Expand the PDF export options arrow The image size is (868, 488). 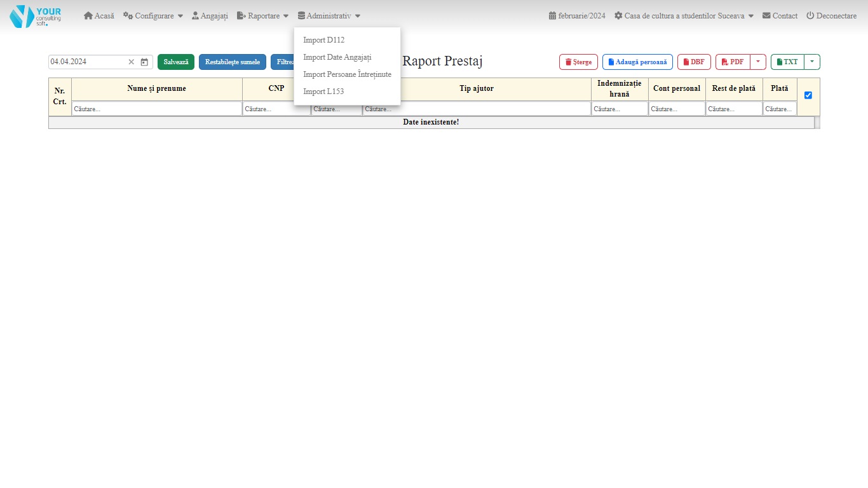(758, 62)
